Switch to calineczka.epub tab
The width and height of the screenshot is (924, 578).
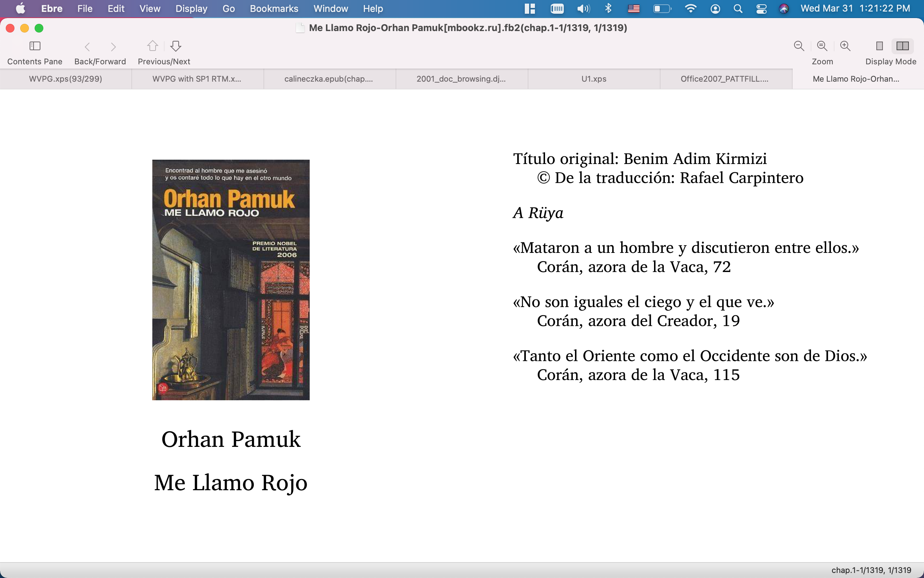[329, 79]
